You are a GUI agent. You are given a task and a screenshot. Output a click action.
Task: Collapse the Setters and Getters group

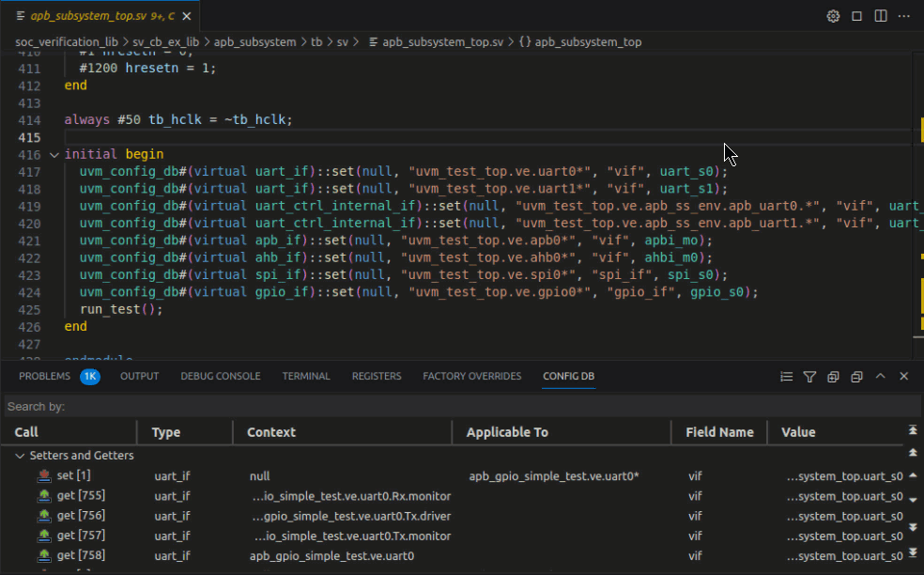21,456
